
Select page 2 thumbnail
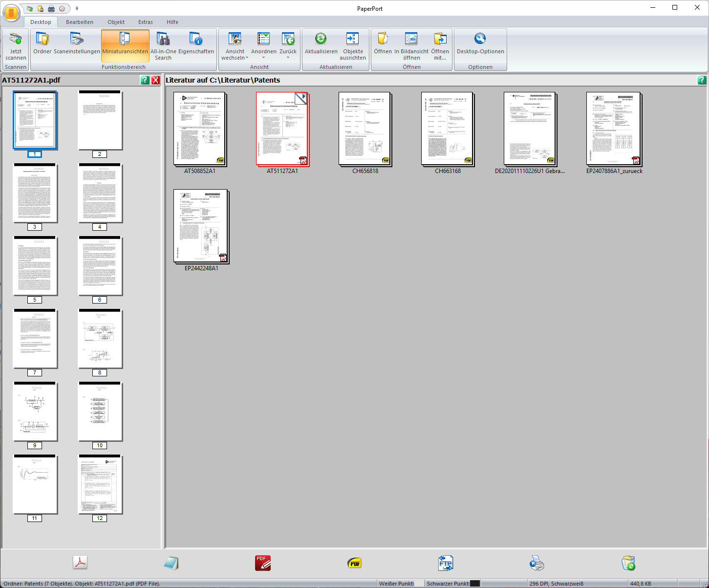tap(100, 120)
